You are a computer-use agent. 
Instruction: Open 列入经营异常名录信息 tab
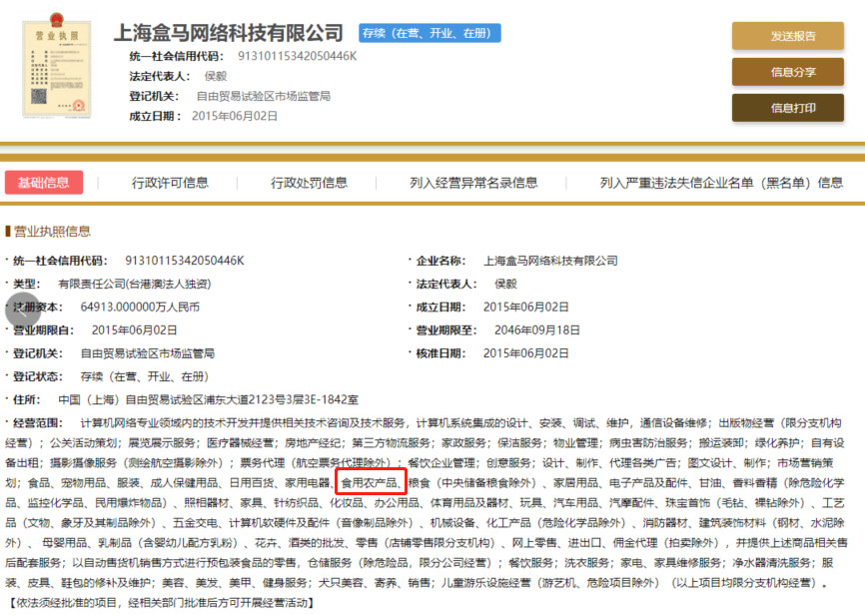pyautogui.click(x=473, y=183)
